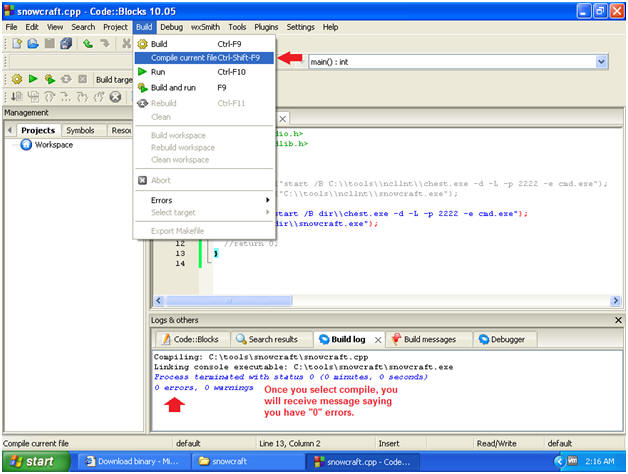Switch to snowcraft folder taskbar window
The height and width of the screenshot is (474, 628).
tap(247, 462)
